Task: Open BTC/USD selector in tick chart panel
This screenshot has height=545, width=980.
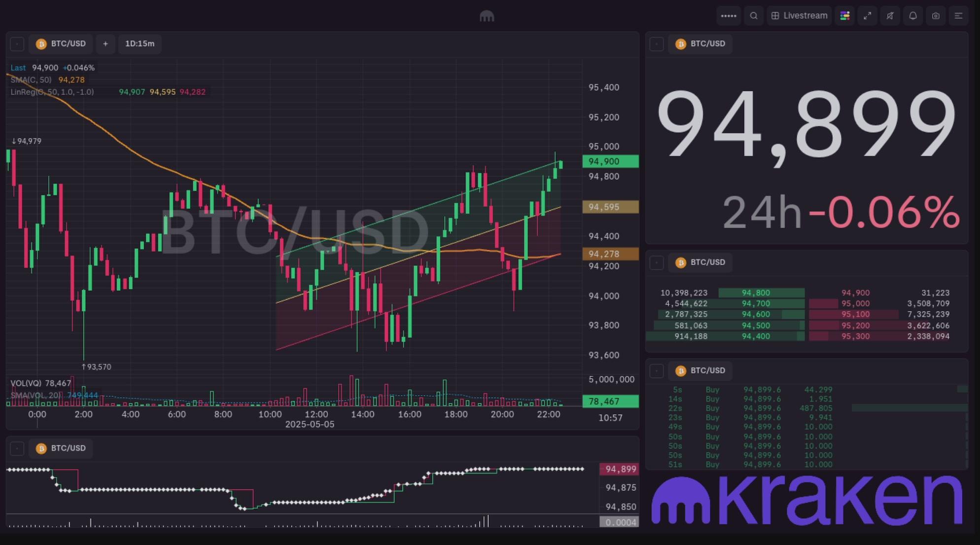Action: pyautogui.click(x=61, y=448)
